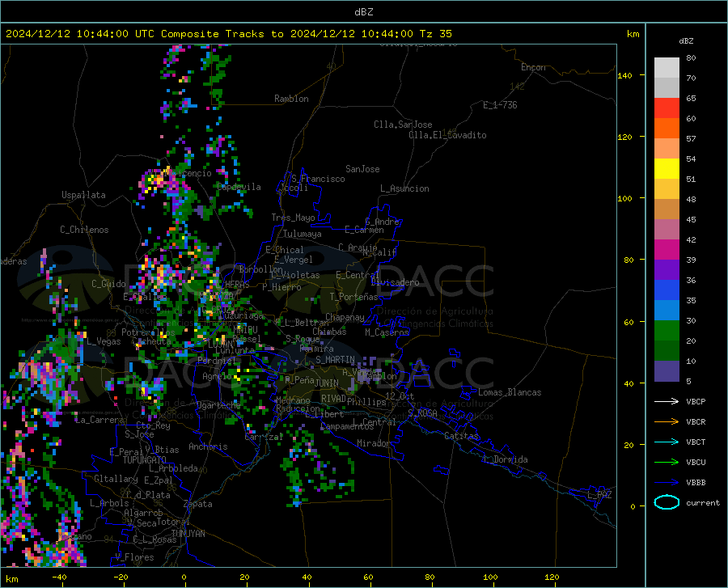This screenshot has width=728, height=588.
Task: Pick the green 30 dBZ color swatch
Action: (667, 331)
